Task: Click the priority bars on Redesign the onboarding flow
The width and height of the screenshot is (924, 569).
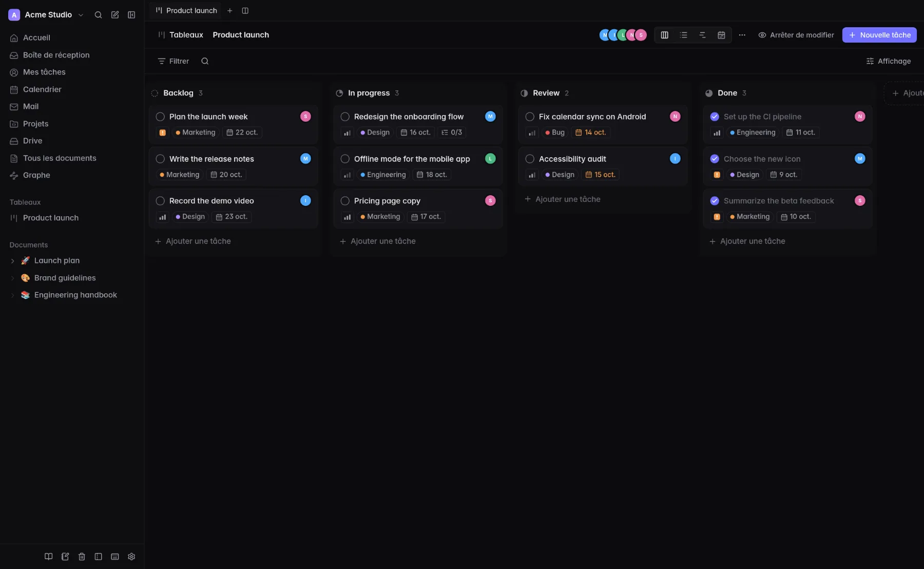Action: point(347,132)
